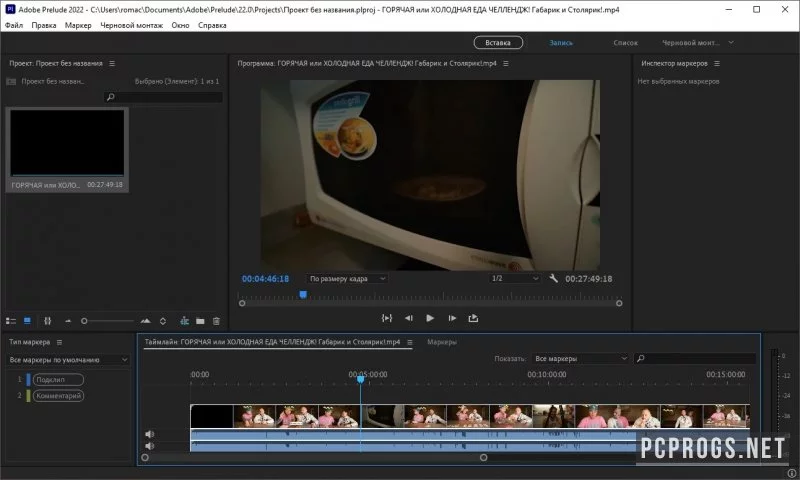Open the sort icons control in project panel
The height and width of the screenshot is (480, 800).
click(163, 321)
